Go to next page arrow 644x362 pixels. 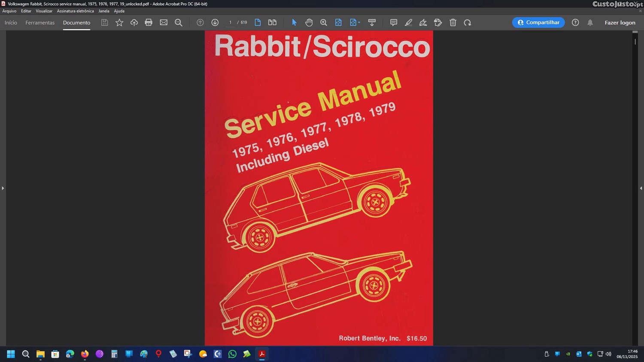click(215, 22)
